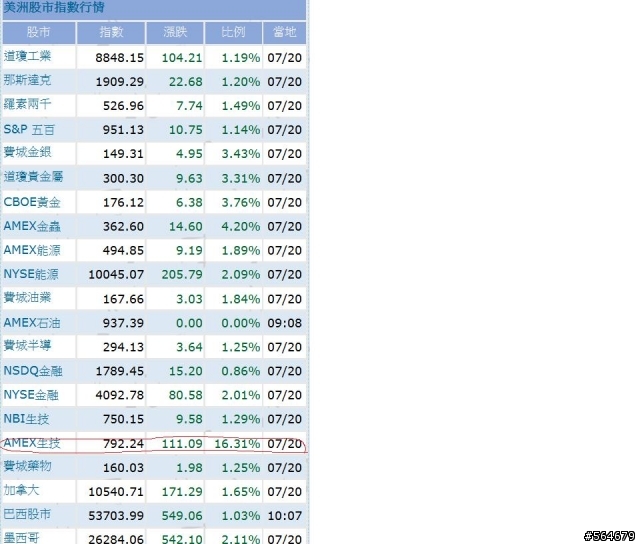Select the index value 10540.71

click(116, 492)
